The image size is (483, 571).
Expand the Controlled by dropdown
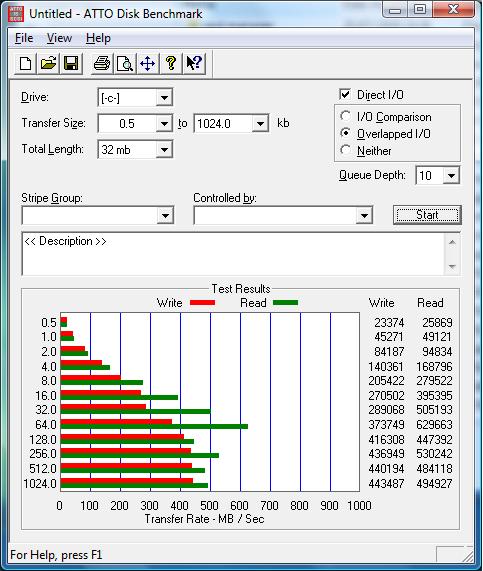[364, 216]
